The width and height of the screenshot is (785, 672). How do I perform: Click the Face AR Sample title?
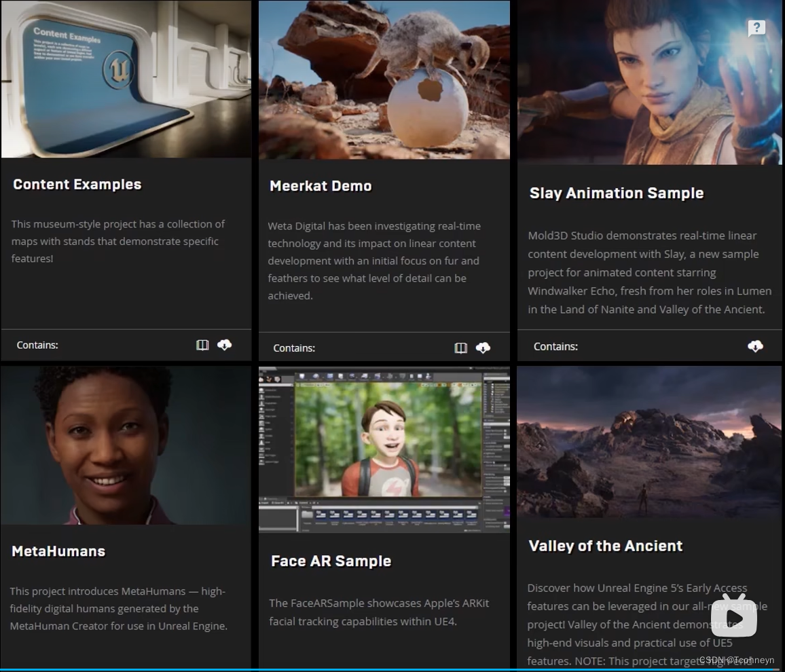click(331, 561)
